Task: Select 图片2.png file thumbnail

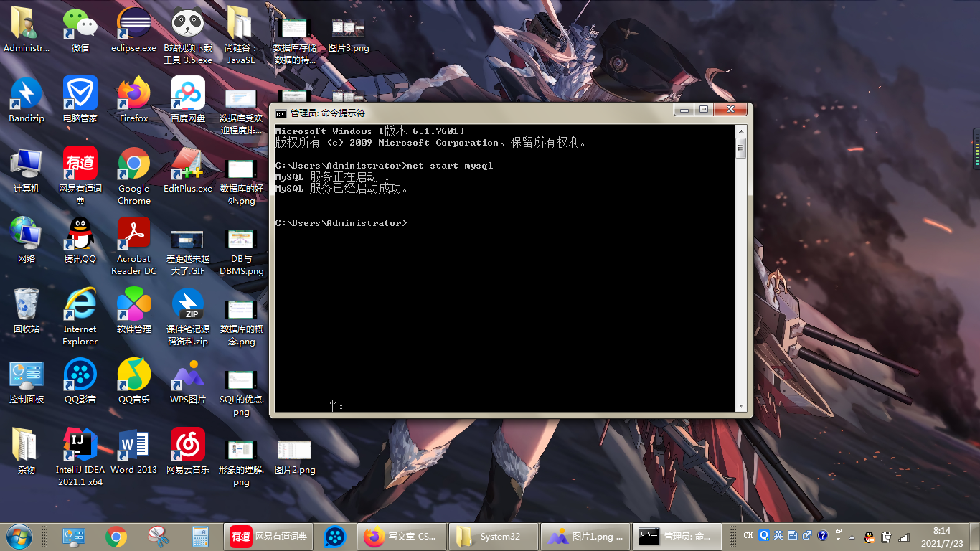Action: (294, 451)
